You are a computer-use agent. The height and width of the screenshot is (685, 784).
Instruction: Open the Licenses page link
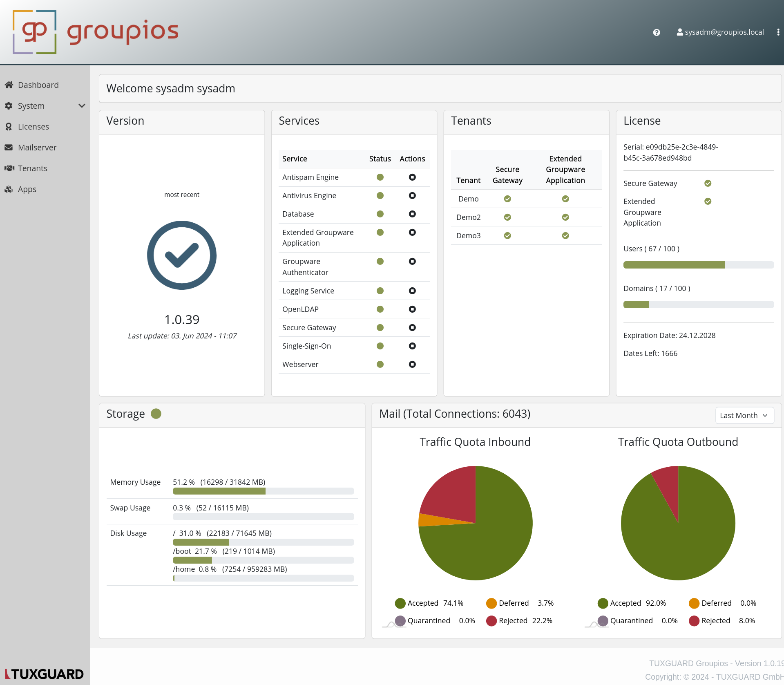34,127
